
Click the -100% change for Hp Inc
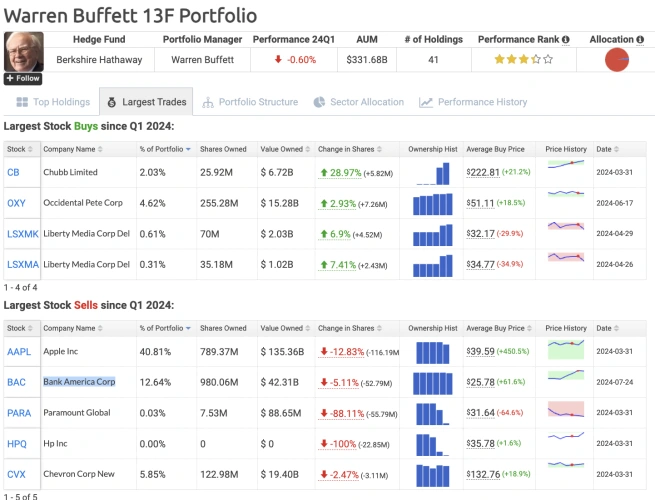pos(338,444)
